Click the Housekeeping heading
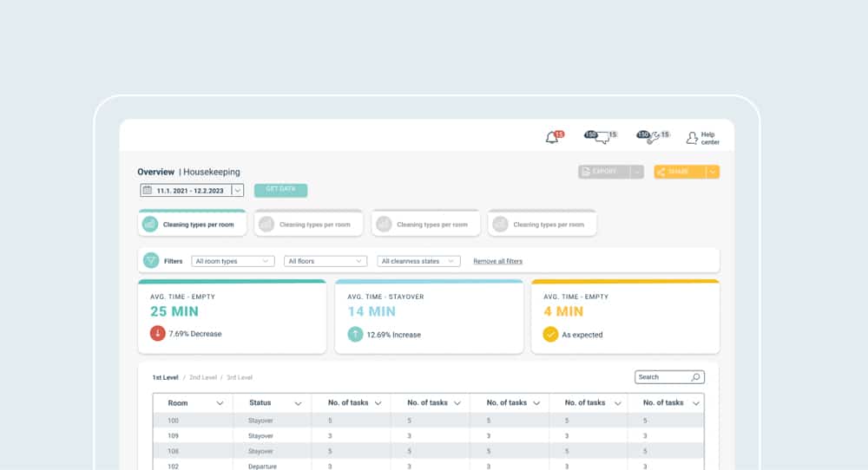The height and width of the screenshot is (470, 868). (x=212, y=172)
